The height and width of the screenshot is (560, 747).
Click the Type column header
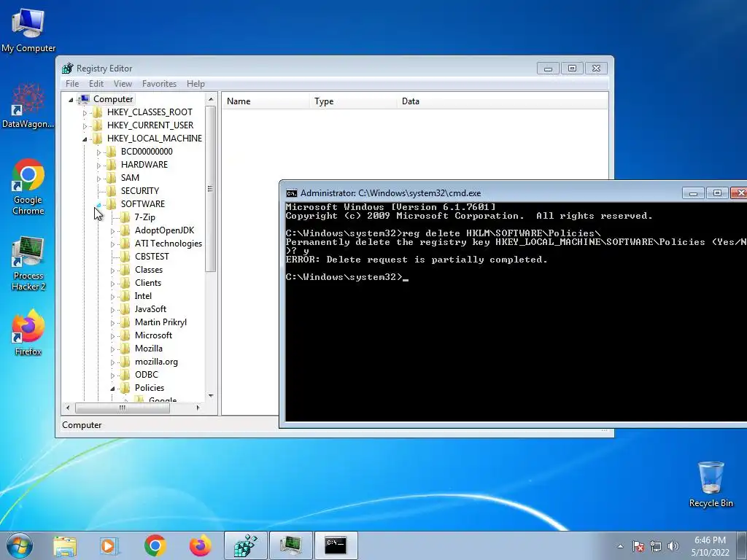pyautogui.click(x=353, y=101)
